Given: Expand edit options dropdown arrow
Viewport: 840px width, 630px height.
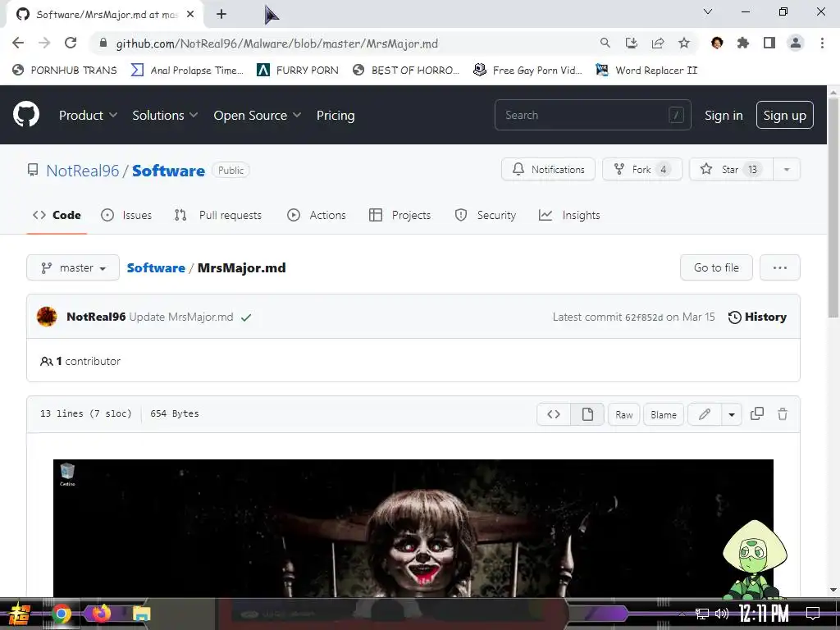Looking at the screenshot, I should click(731, 414).
